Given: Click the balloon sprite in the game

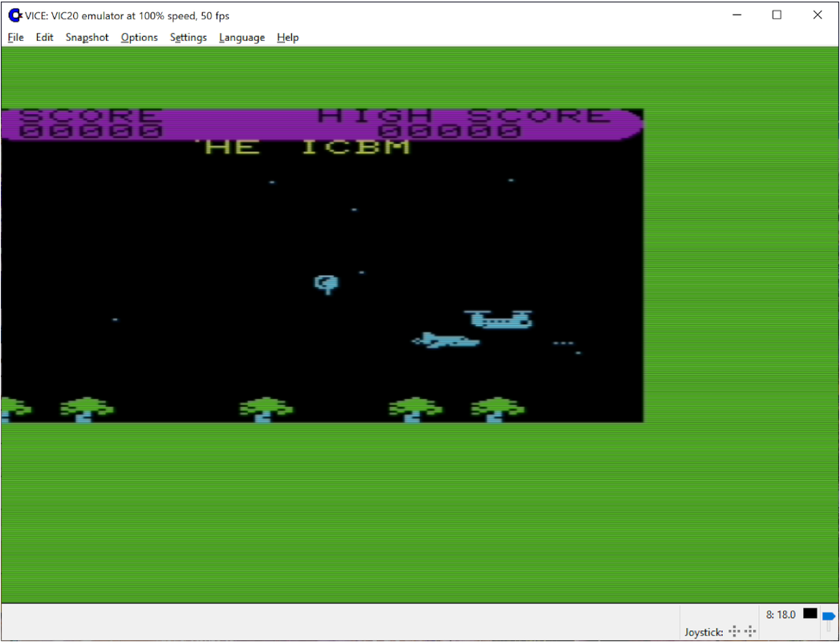Looking at the screenshot, I should [326, 284].
